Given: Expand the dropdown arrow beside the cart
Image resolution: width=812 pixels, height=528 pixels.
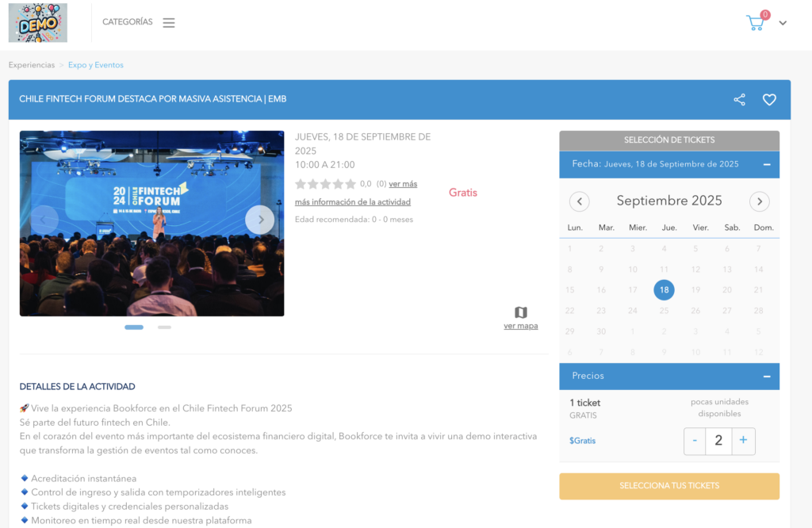Looking at the screenshot, I should coord(783,23).
